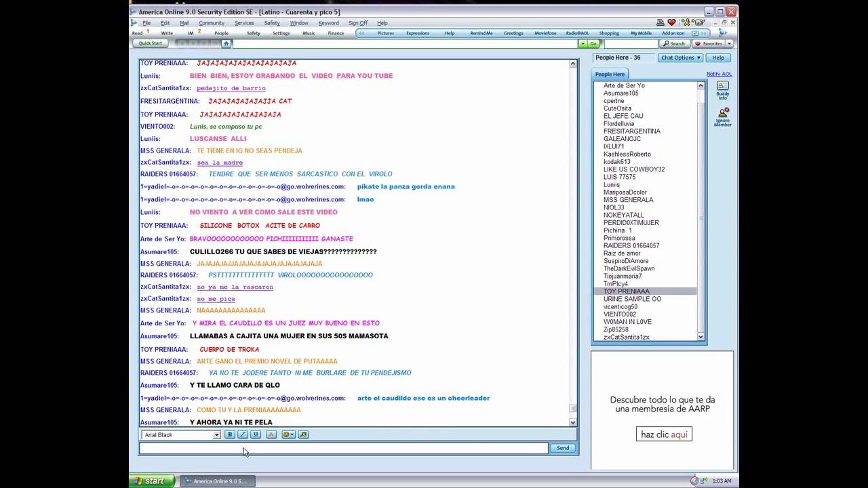Click the Ignore Member icon
The image size is (868, 488).
(722, 117)
